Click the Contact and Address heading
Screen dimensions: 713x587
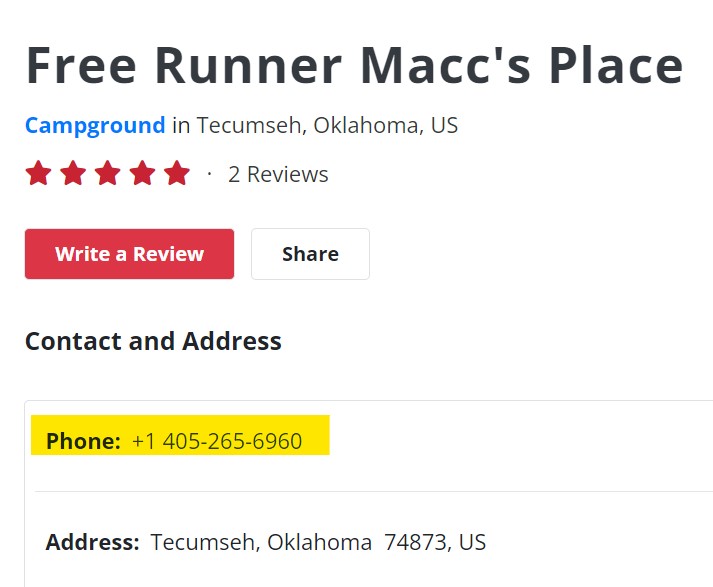153,341
